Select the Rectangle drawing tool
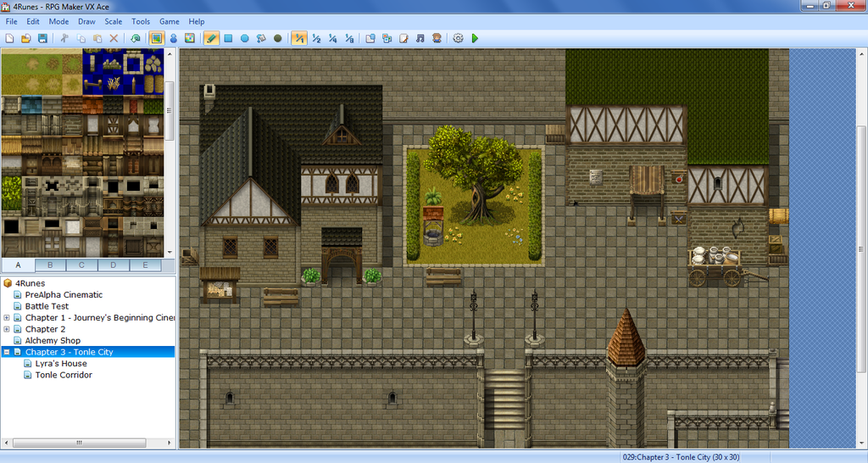Screen dimensions: 868x463 tap(228, 38)
